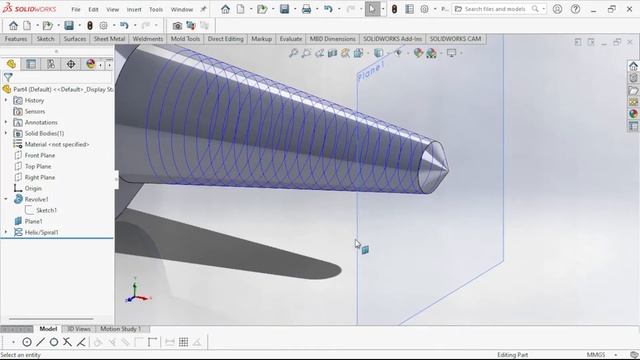The height and width of the screenshot is (360, 640).
Task: Open the Tools menu
Action: 156,9
